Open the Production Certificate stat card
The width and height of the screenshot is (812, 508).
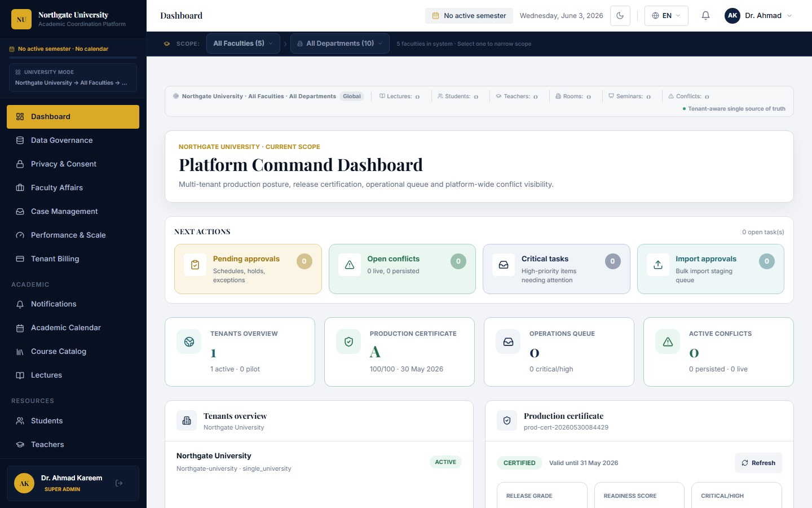click(399, 352)
